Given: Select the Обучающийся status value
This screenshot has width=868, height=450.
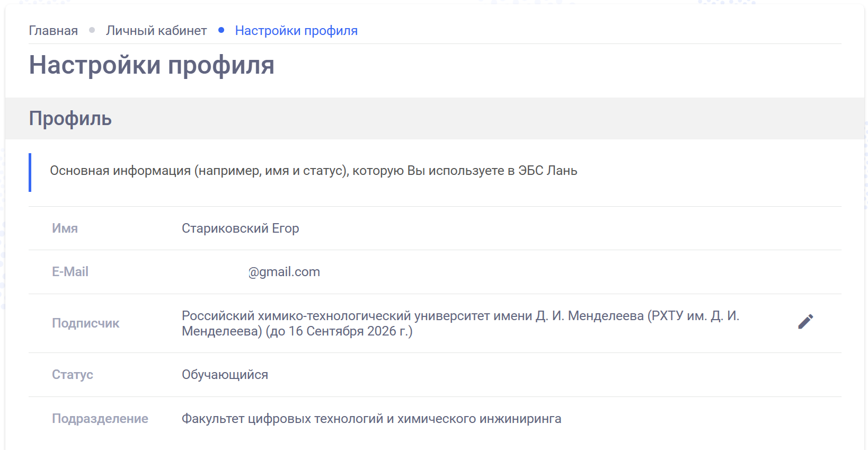Looking at the screenshot, I should point(225,375).
